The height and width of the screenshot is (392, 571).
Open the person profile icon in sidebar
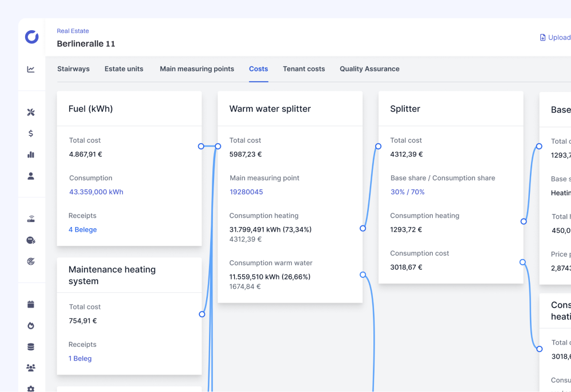[x=31, y=176]
